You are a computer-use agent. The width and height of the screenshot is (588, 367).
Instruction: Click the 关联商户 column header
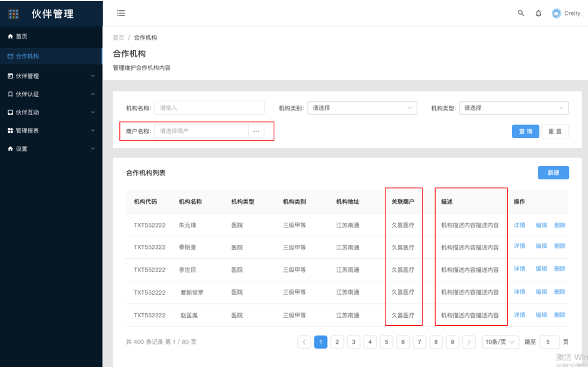(403, 201)
